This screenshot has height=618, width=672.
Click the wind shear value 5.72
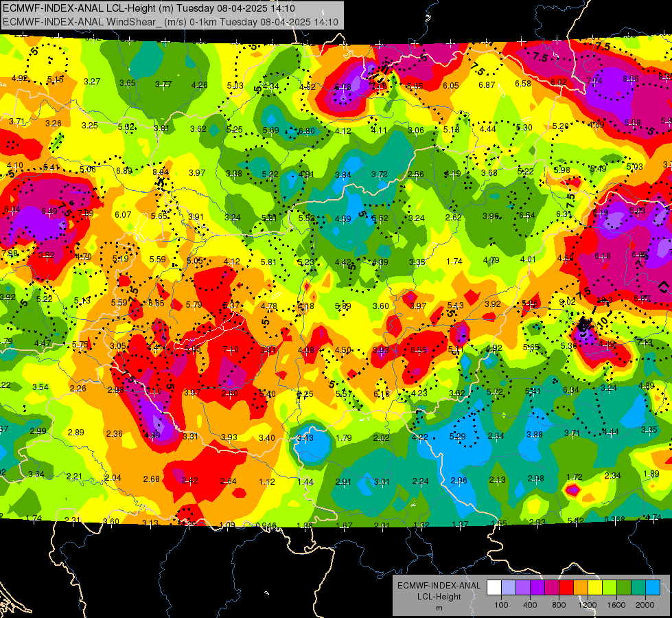(495, 392)
